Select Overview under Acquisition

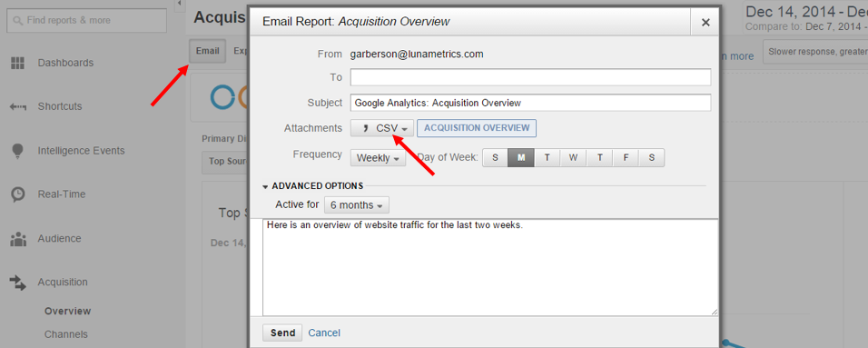pos(67,312)
